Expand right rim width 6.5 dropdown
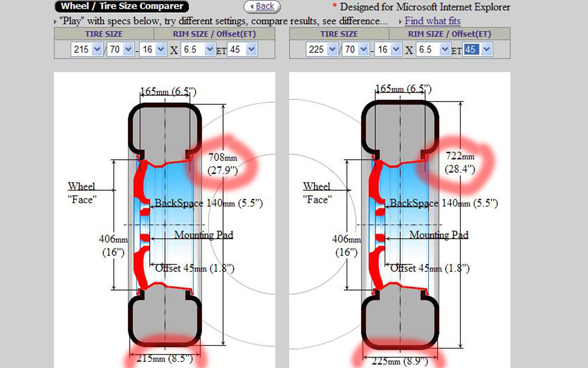The height and width of the screenshot is (368, 588). pos(433,50)
